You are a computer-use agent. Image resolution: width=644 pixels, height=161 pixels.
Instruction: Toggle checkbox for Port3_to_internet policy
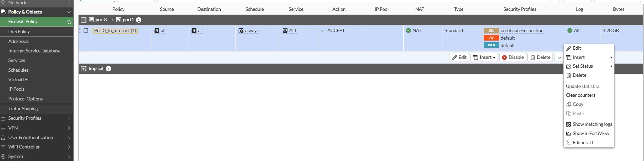click(x=86, y=30)
